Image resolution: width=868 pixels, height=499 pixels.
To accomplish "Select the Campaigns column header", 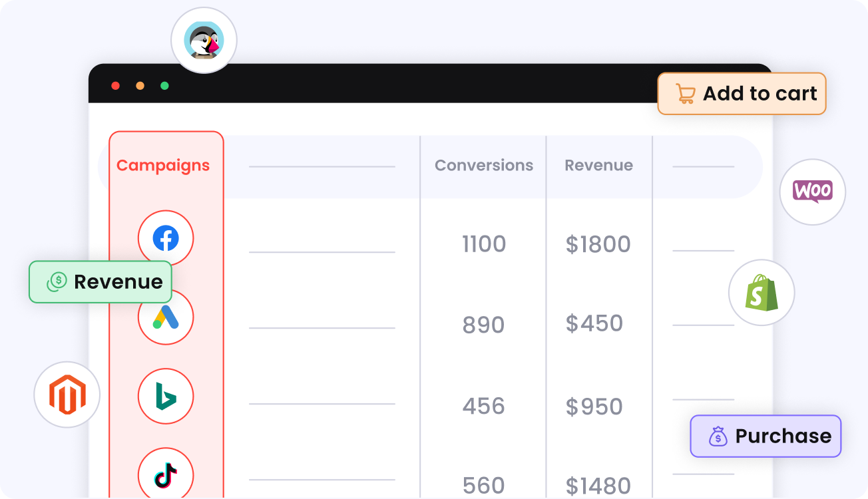I will [163, 166].
